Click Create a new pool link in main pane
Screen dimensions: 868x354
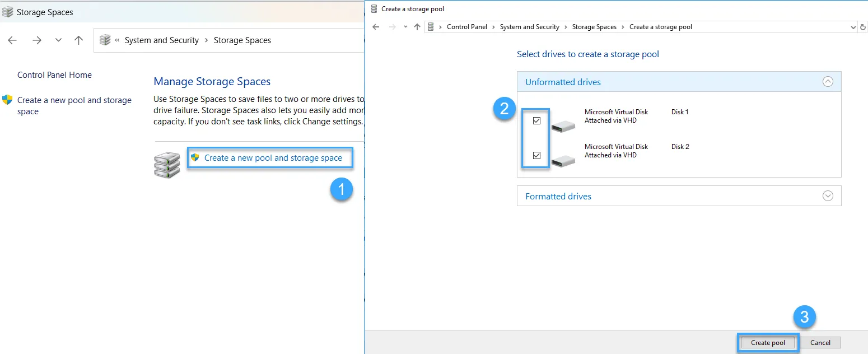click(x=273, y=158)
